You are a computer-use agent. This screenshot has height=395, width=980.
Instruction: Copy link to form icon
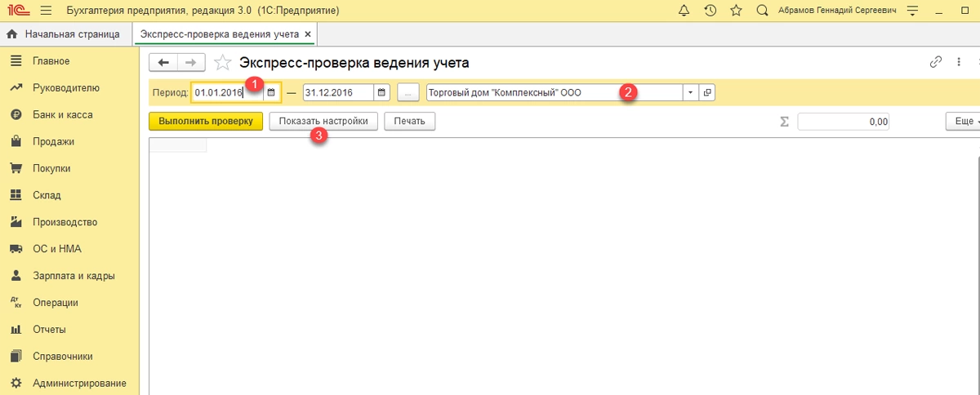click(936, 62)
